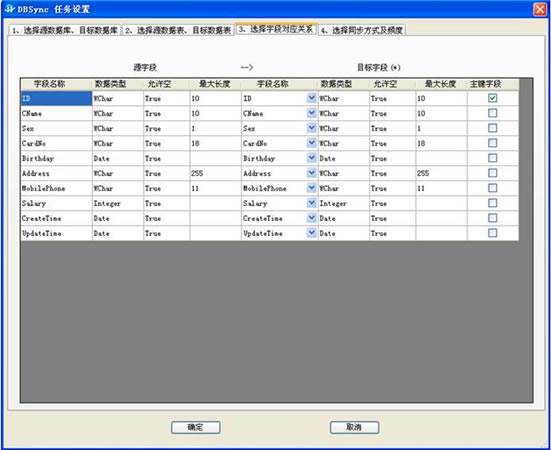
Task: Select the source field cell Address
Action: click(56, 173)
